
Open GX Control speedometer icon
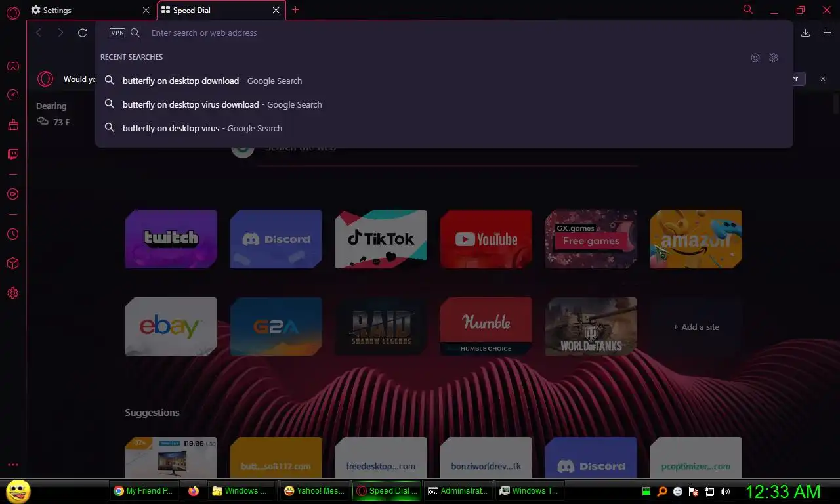click(12, 95)
